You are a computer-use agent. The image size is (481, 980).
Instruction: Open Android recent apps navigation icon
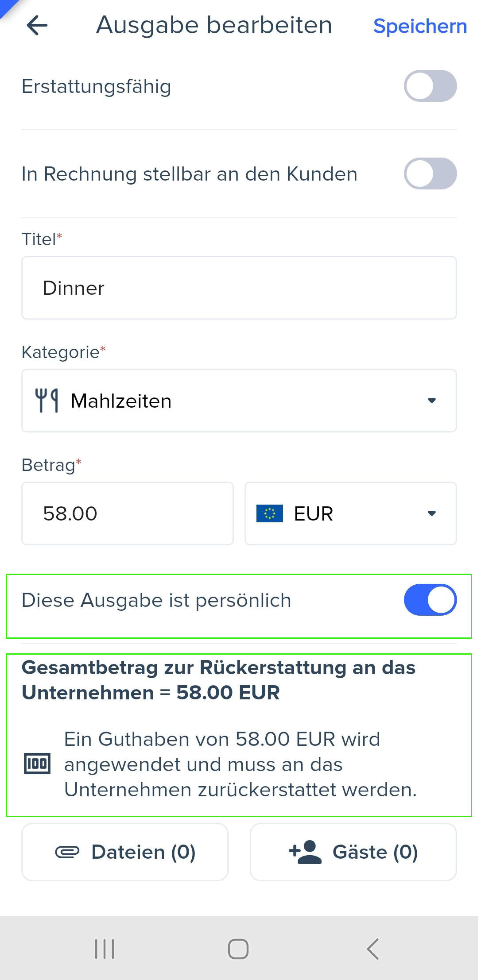click(x=105, y=949)
